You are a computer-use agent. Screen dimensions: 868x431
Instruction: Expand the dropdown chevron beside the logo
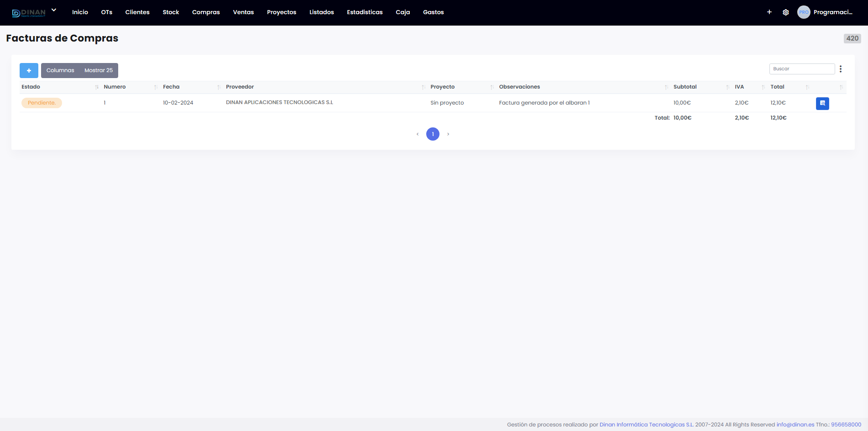(x=54, y=10)
